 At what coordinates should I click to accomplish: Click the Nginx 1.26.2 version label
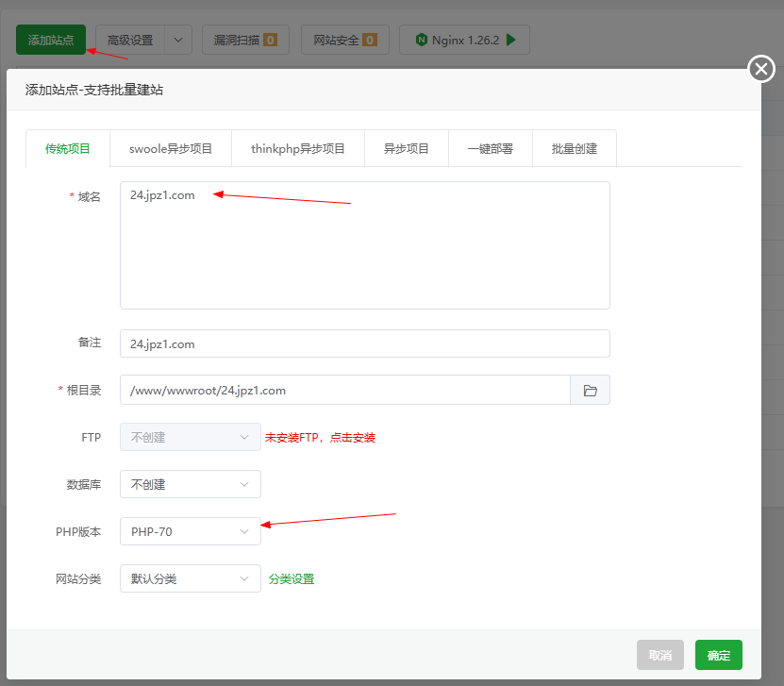pyautogui.click(x=465, y=40)
